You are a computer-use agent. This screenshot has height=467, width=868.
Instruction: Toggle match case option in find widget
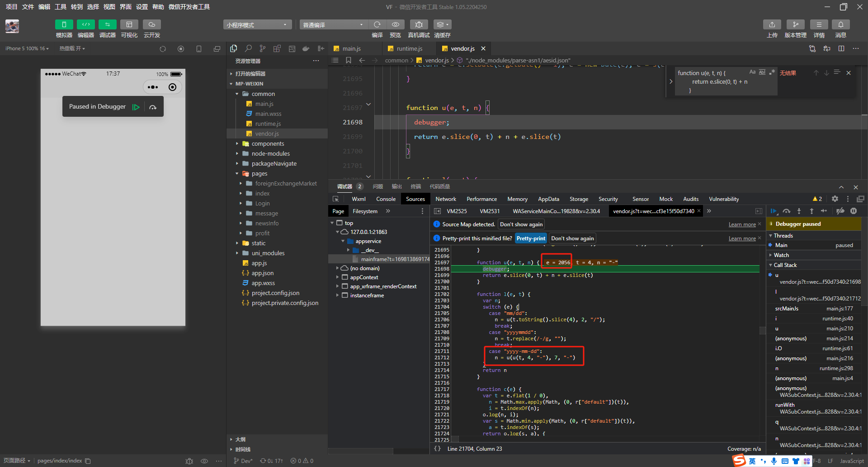[x=752, y=72]
